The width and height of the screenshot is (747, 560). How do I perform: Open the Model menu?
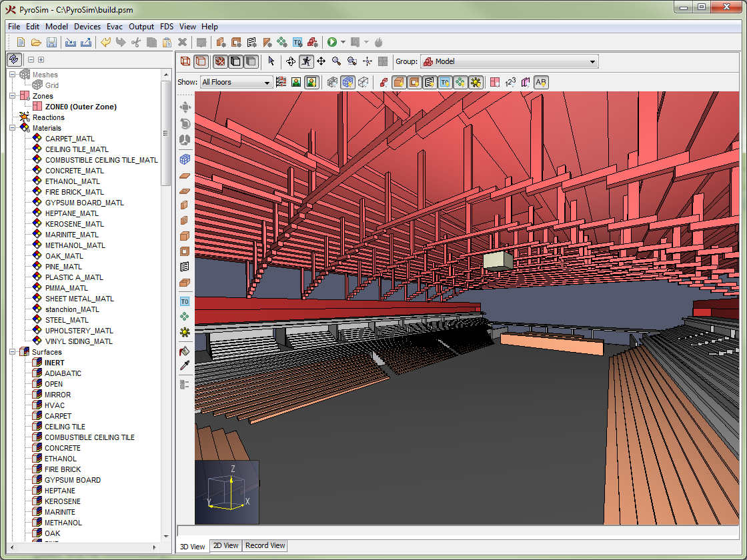[x=57, y=27]
